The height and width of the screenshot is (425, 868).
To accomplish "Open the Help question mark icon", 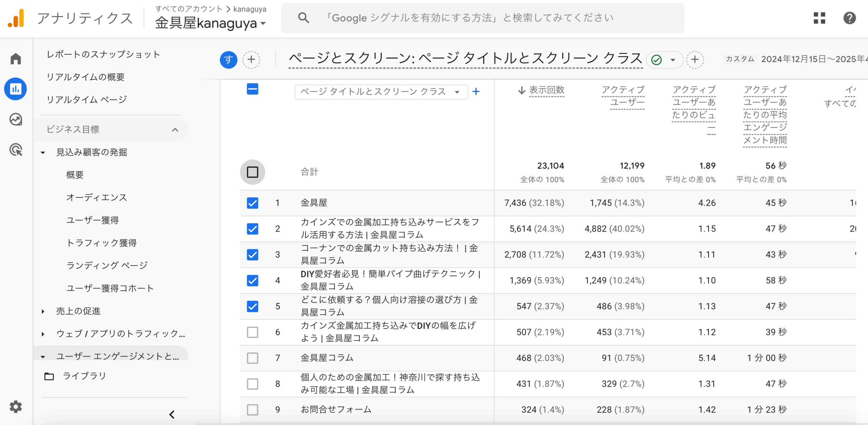I will coord(849,19).
